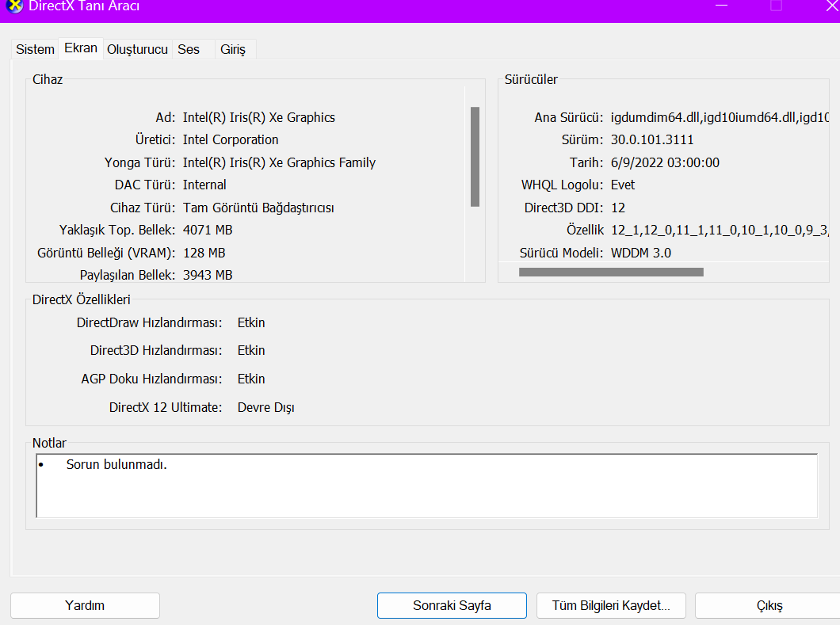Close the DirectX Tanı Aracı window
This screenshot has width=840, height=625.
point(833,6)
